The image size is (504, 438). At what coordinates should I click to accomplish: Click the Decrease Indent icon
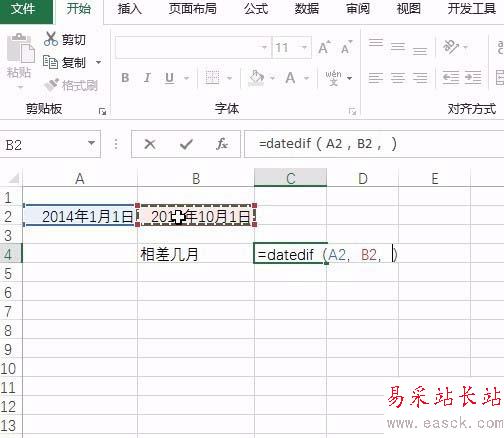pyautogui.click(x=451, y=78)
